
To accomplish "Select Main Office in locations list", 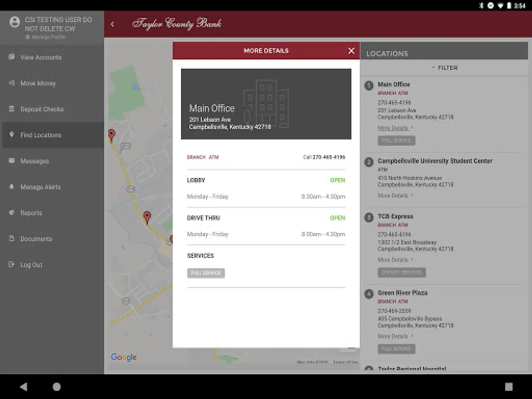I will 394,84.
